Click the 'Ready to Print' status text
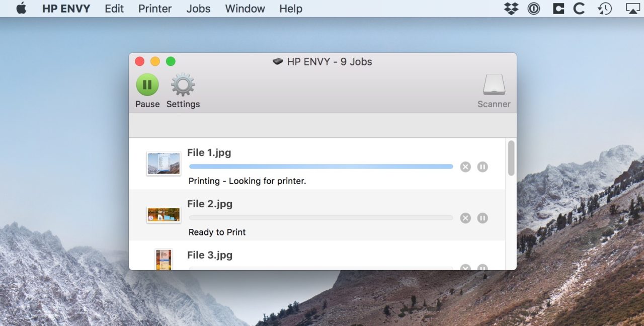 [x=217, y=232]
